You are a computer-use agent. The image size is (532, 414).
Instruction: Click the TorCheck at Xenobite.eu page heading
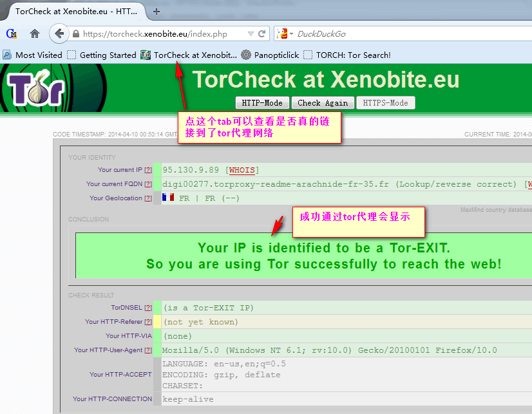326,79
